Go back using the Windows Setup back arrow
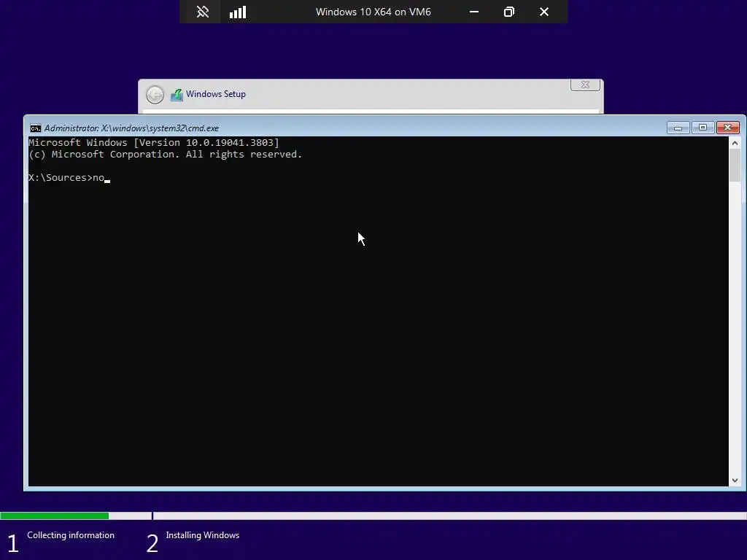747x560 pixels. [x=155, y=94]
